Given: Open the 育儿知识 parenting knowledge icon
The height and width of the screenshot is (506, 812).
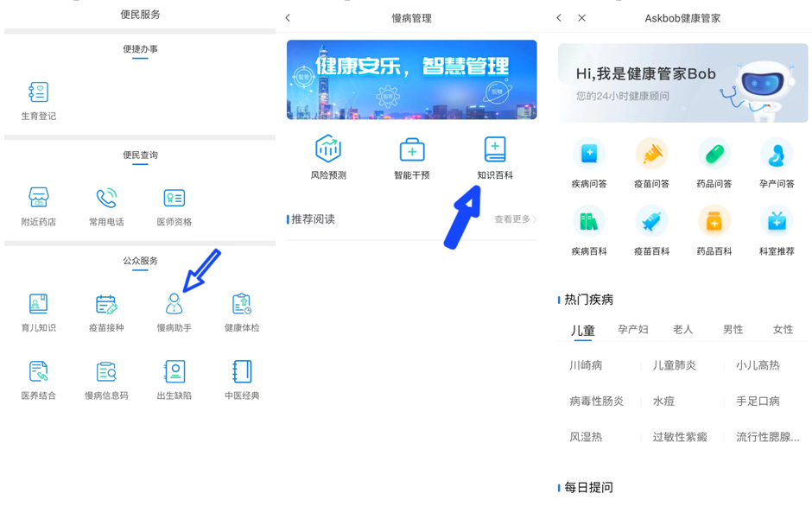Looking at the screenshot, I should (x=38, y=304).
